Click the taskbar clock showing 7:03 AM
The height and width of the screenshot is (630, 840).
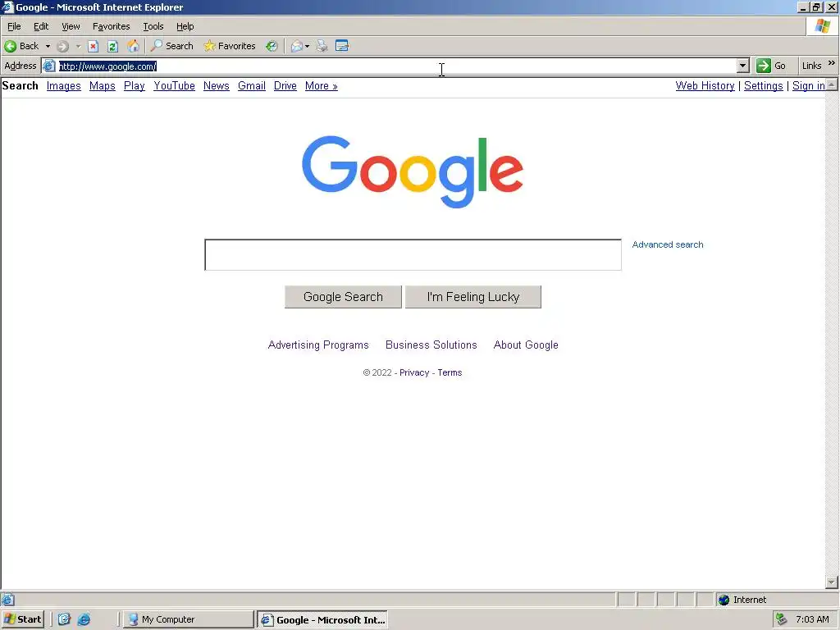point(812,619)
